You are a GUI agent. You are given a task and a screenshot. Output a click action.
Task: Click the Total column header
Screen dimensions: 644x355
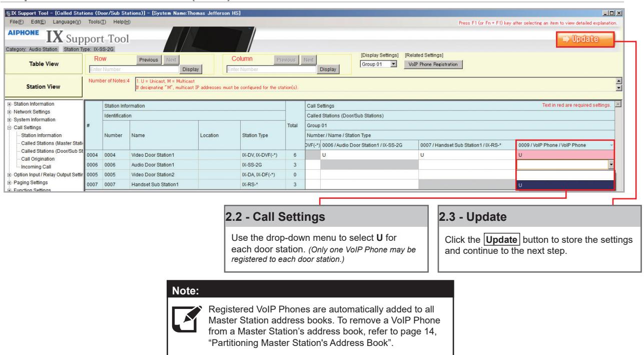(292, 125)
